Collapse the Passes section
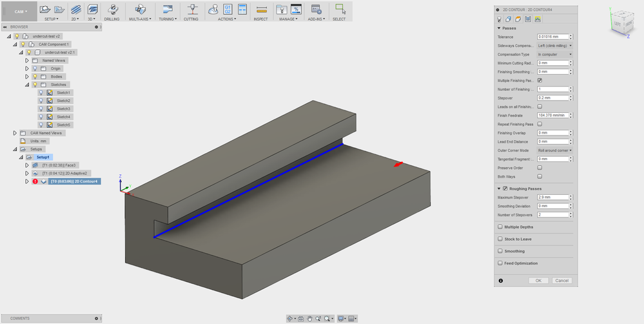 click(499, 28)
